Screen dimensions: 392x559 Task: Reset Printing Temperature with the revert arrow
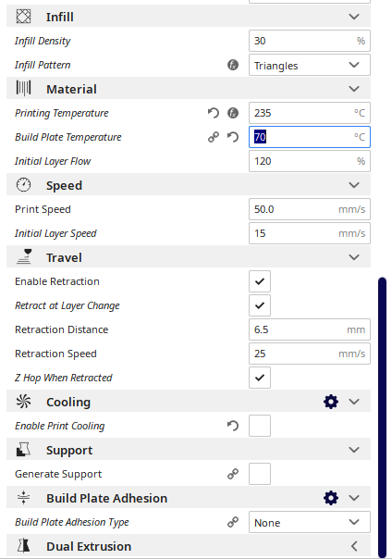[214, 113]
